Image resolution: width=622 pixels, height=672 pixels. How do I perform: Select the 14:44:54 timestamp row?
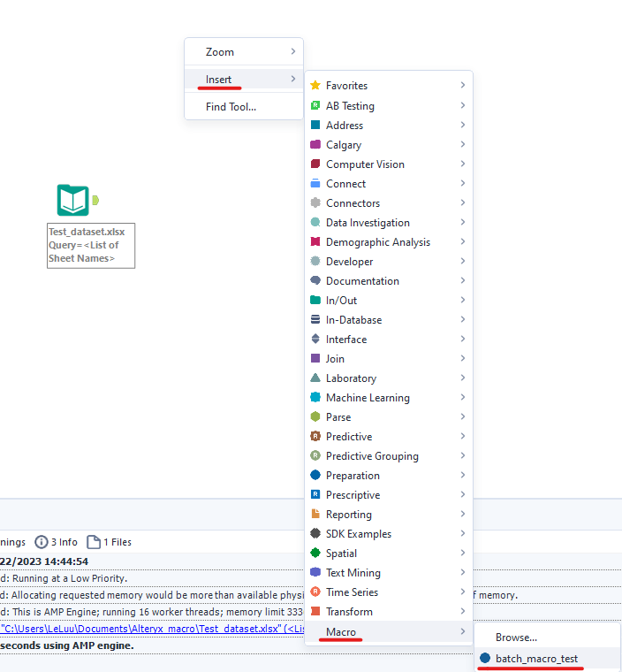[x=152, y=561]
